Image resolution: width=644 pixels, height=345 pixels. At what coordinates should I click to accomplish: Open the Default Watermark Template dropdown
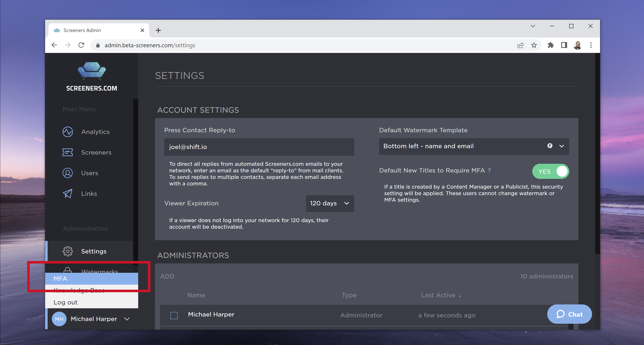tap(474, 146)
